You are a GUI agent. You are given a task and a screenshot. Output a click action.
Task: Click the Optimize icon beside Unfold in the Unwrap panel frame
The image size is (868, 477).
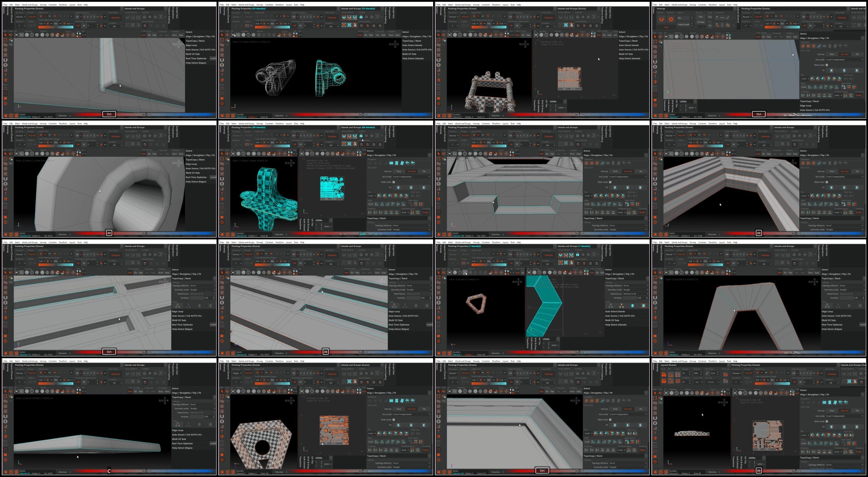(x=671, y=19)
